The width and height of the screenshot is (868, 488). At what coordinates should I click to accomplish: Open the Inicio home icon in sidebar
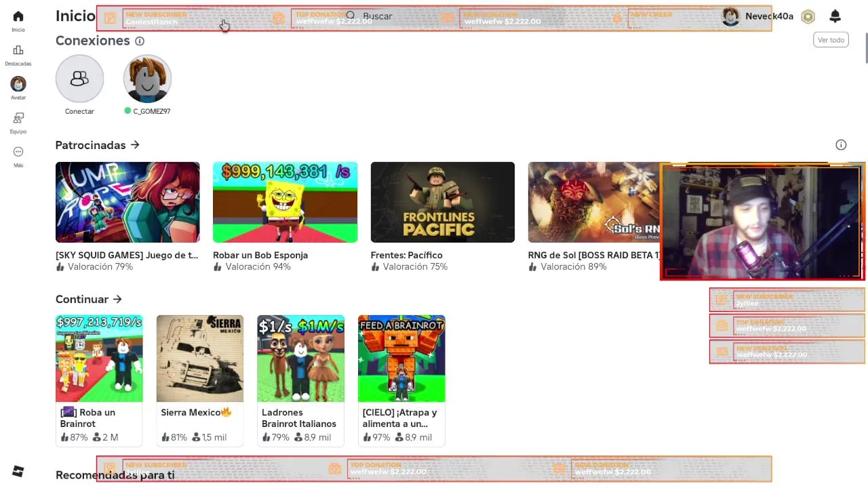pos(18,16)
